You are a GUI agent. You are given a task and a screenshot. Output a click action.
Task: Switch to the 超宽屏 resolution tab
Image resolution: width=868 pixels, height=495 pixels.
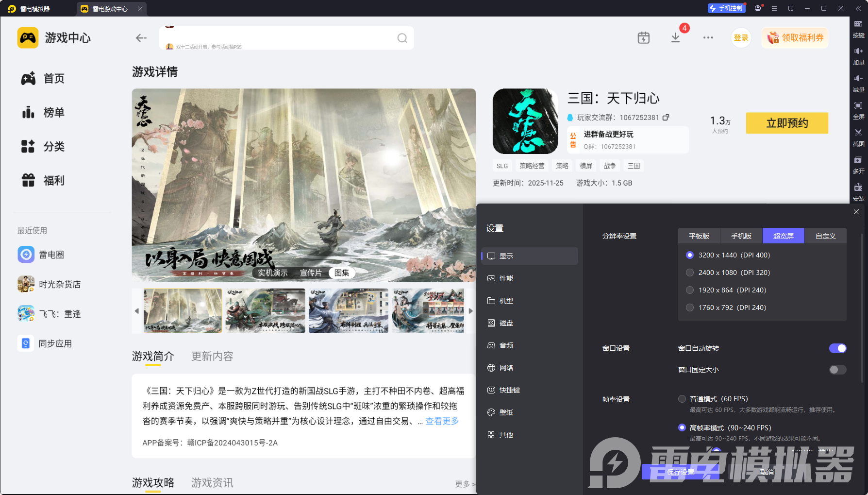(784, 236)
